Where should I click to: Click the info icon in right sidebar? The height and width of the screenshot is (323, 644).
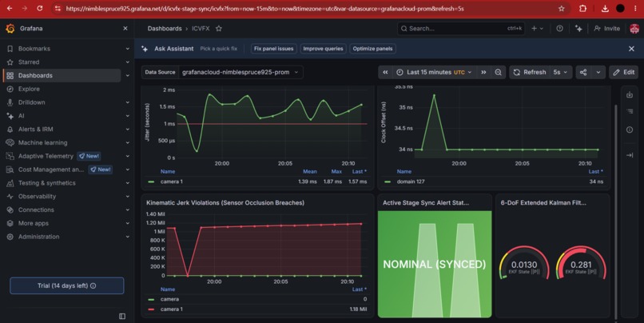coord(629,130)
